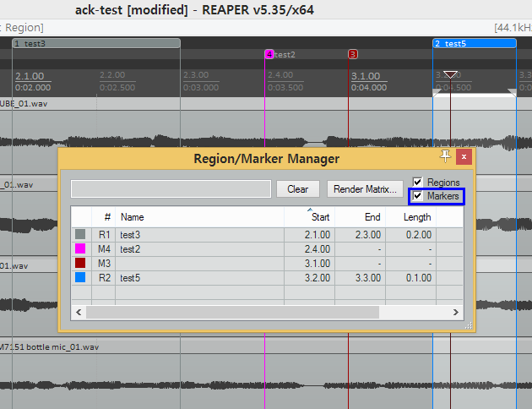Click marker 4 test2 in the timeline
Image resolution: width=532 pixels, height=409 pixels.
pos(269,54)
